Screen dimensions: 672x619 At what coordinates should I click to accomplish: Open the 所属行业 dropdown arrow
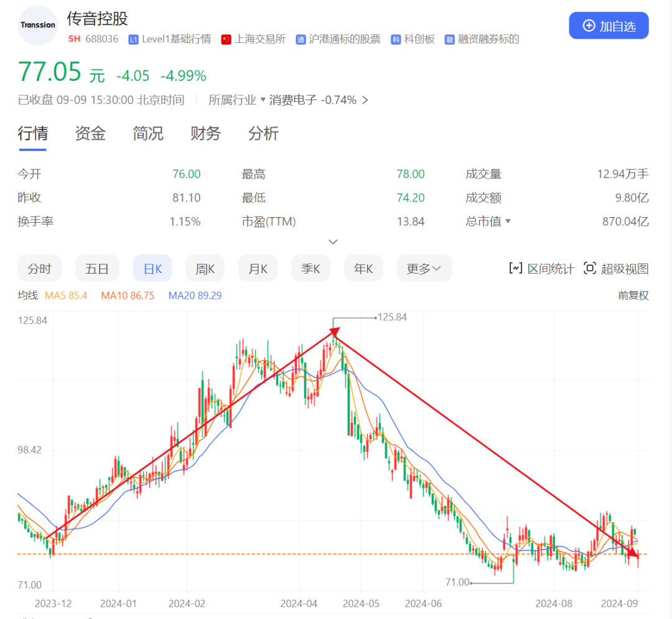tap(263, 100)
